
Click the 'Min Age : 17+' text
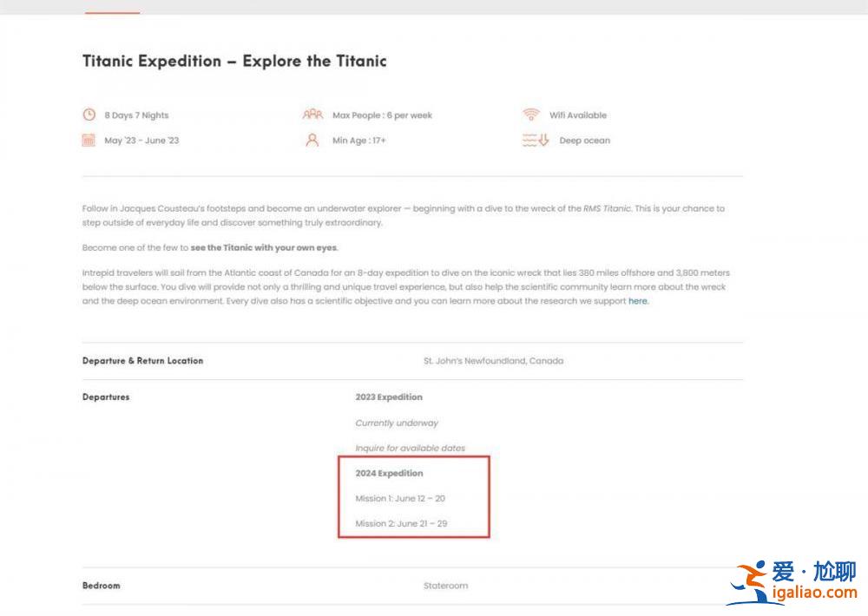click(x=358, y=141)
